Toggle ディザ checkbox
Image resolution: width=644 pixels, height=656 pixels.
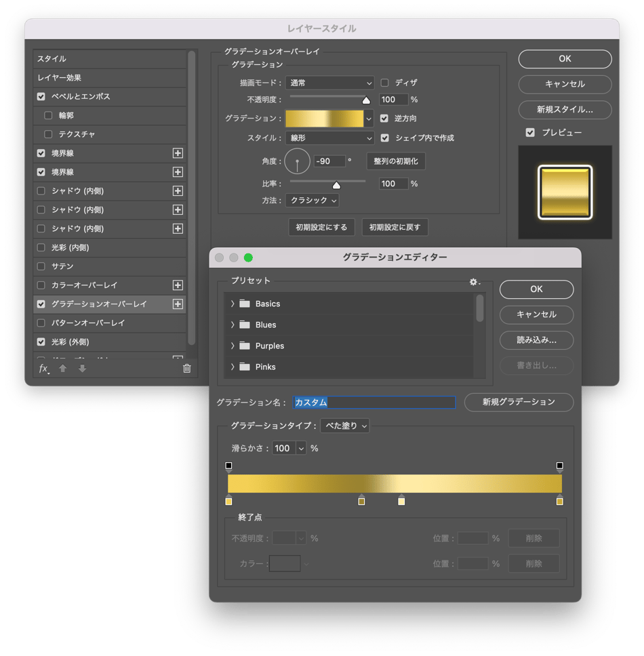click(x=384, y=83)
